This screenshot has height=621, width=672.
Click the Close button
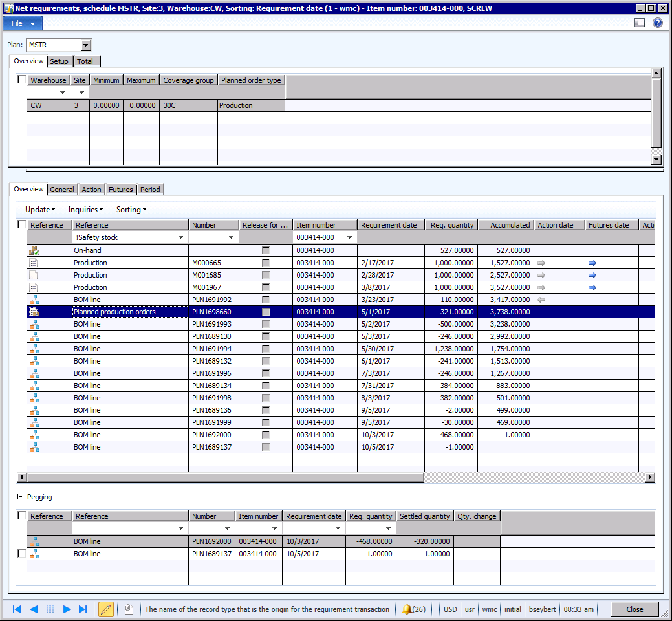(634, 609)
